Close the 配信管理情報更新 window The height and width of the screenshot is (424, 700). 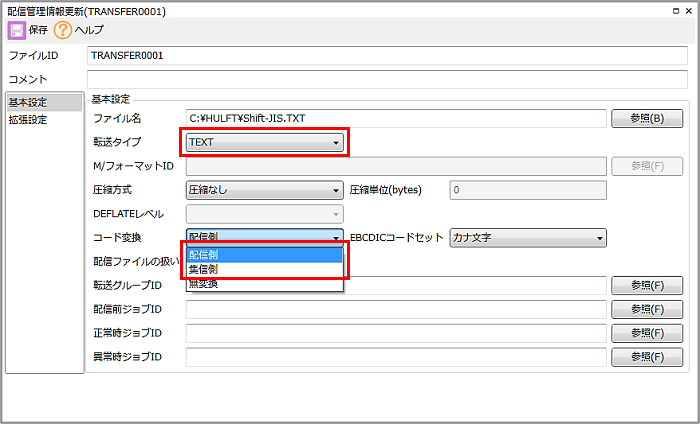tap(689, 11)
